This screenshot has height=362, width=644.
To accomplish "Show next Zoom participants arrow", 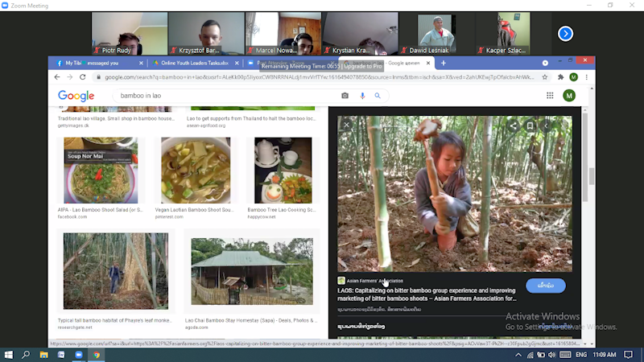I will [x=566, y=34].
